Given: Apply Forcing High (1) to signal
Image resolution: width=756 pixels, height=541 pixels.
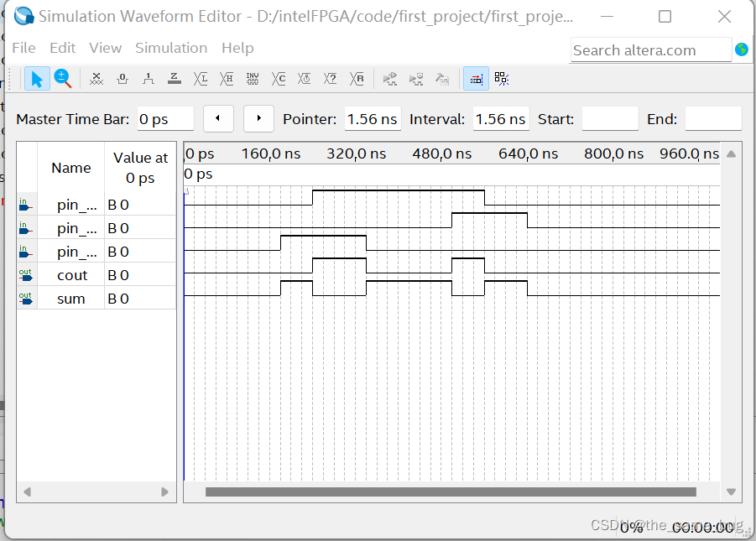Looking at the screenshot, I should pyautogui.click(x=149, y=79).
